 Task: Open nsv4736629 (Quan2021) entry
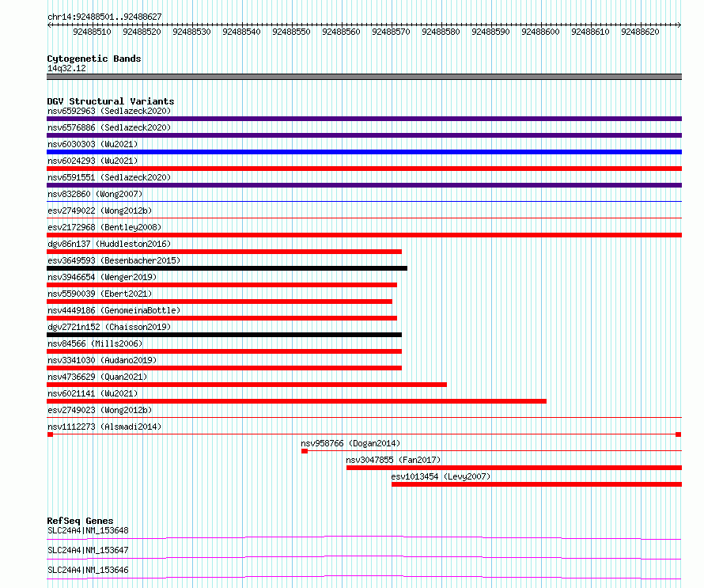click(97, 377)
